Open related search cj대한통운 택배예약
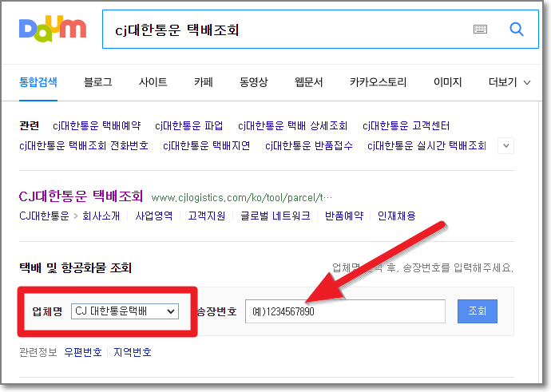Image resolution: width=551 pixels, height=392 pixels. [x=97, y=126]
